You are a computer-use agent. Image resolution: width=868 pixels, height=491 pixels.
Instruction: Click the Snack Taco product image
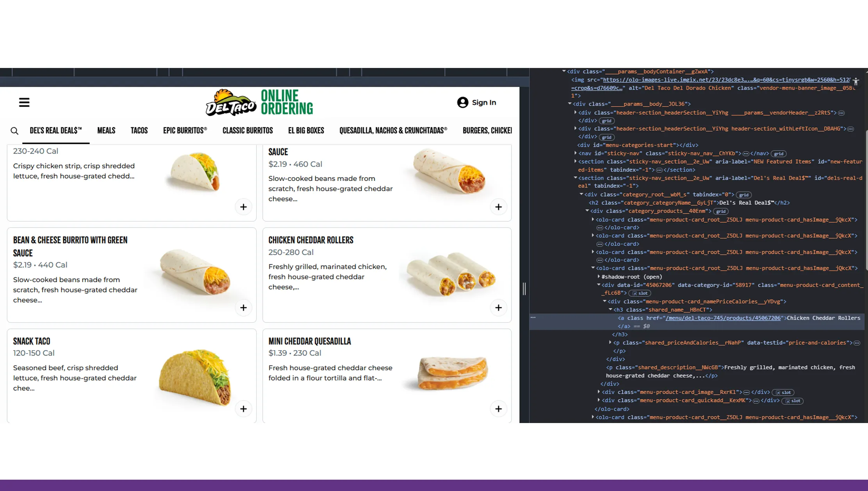pos(195,377)
